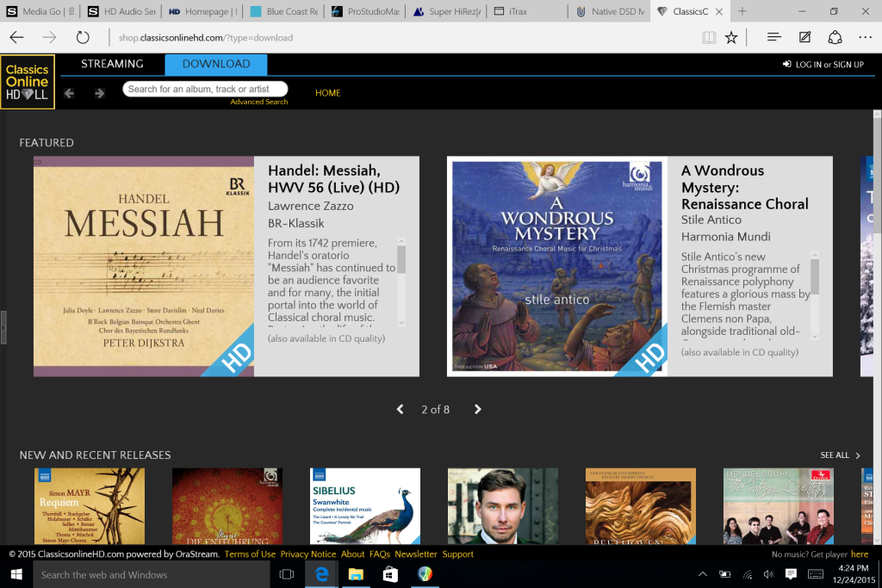The image size is (882, 588).
Task: Open Edge More actions ellipsis
Action: click(865, 37)
